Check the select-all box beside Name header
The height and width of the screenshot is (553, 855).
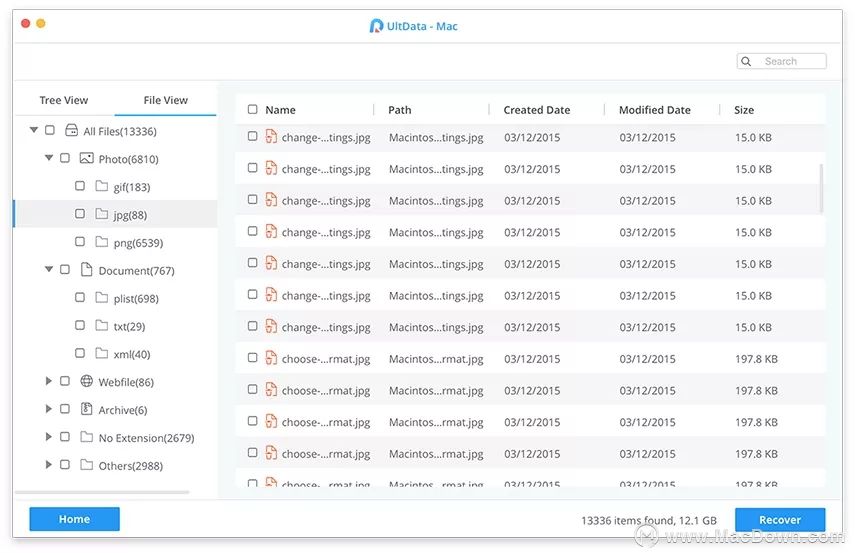(252, 109)
